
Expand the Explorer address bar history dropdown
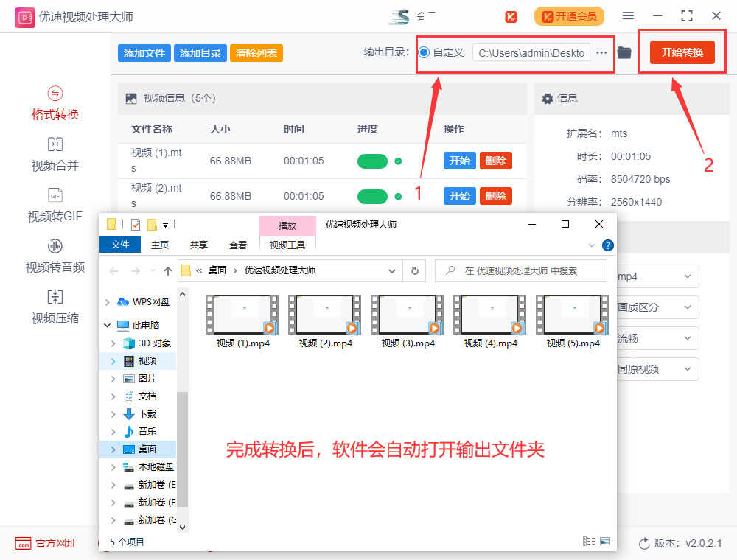click(391, 270)
